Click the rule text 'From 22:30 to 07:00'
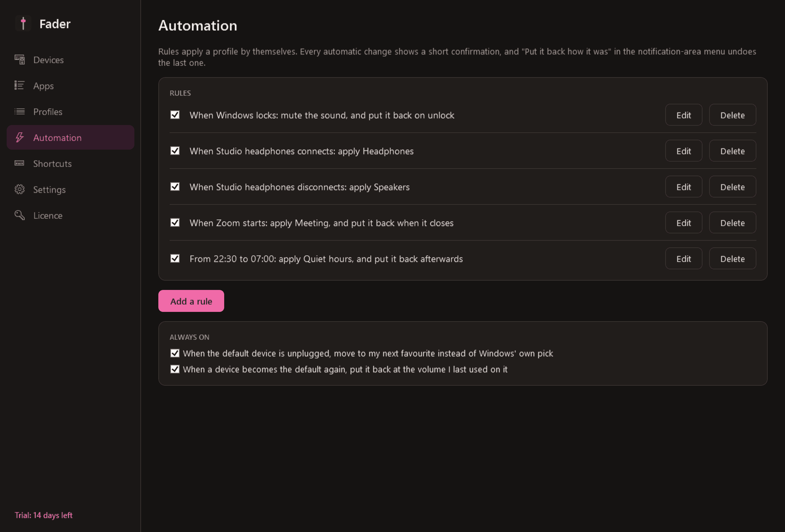The height and width of the screenshot is (532, 785). [x=233, y=259]
